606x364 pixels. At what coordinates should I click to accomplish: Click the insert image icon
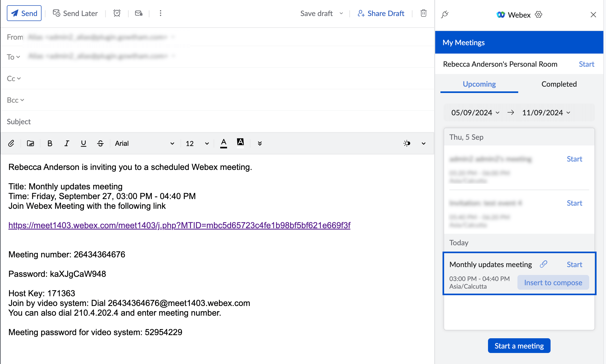point(30,143)
